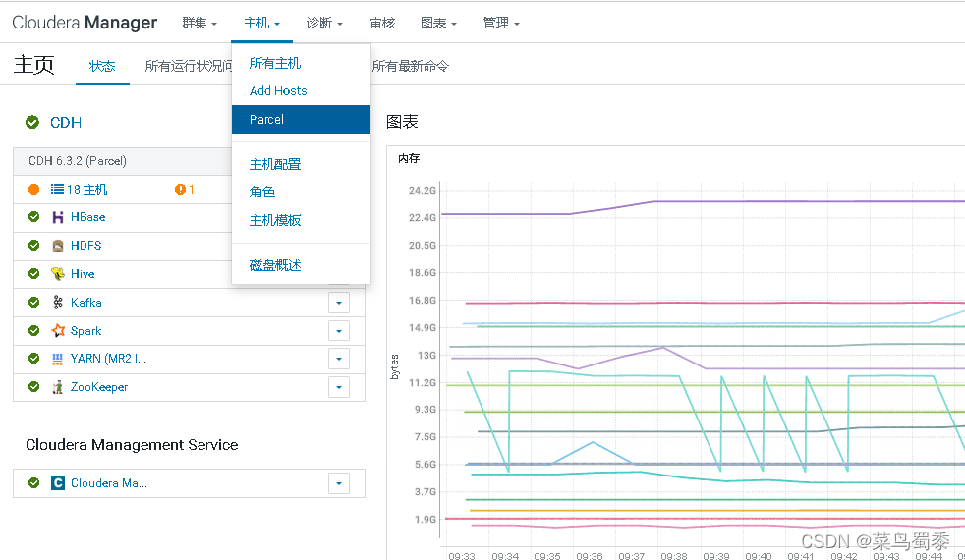The image size is (965, 560).
Task: Switch to the 所有运行状况问题 tab
Action: [x=189, y=66]
